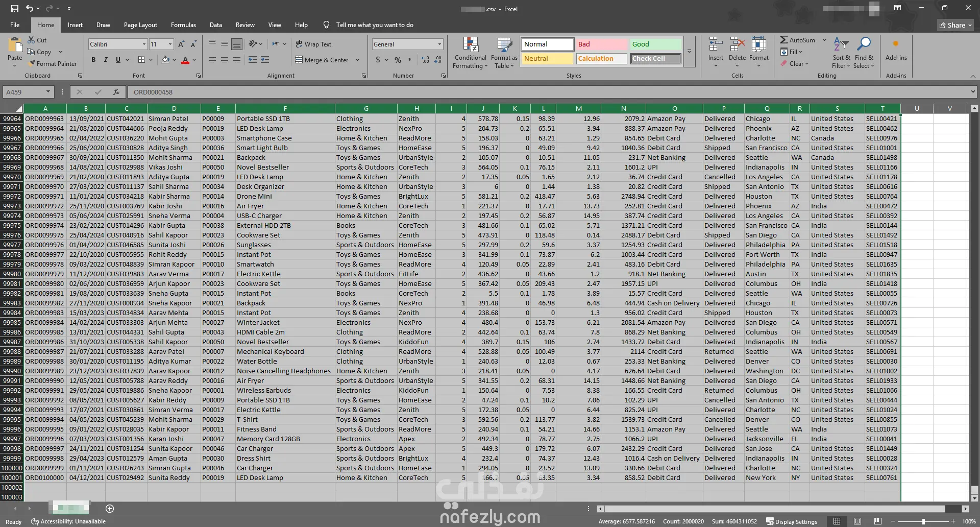Open Find & Select
The width and height of the screenshot is (980, 527).
tap(864, 53)
